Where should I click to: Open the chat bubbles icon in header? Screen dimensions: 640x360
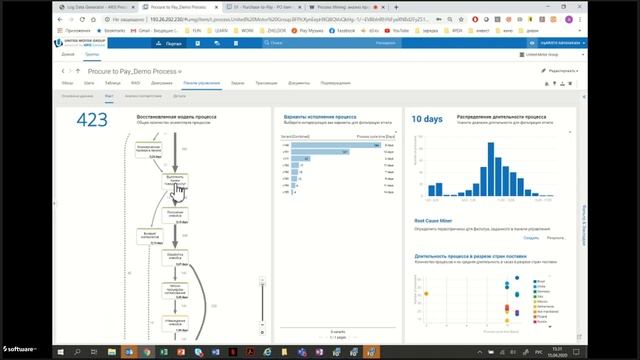[x=217, y=43]
